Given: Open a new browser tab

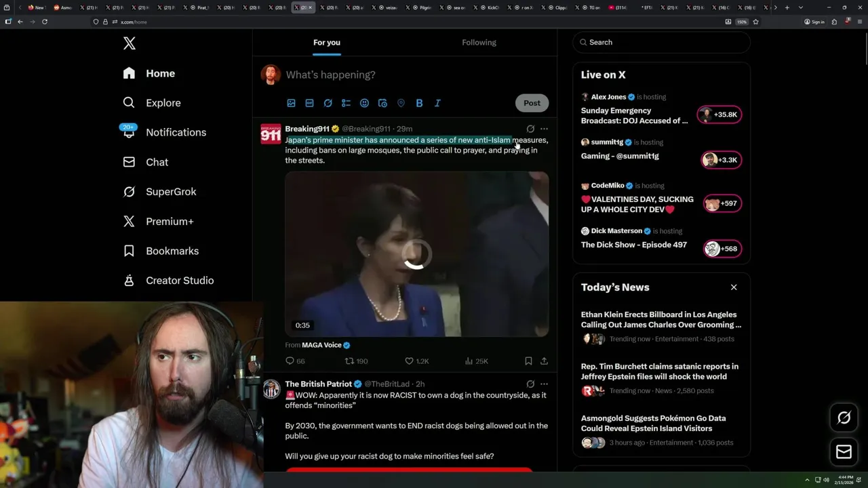Looking at the screenshot, I should coord(787,7).
